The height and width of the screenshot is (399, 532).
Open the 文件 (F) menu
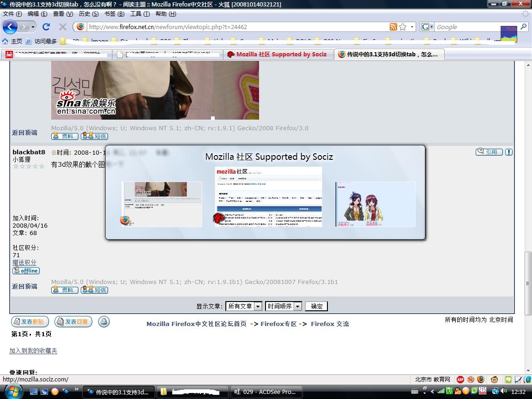[x=12, y=13]
